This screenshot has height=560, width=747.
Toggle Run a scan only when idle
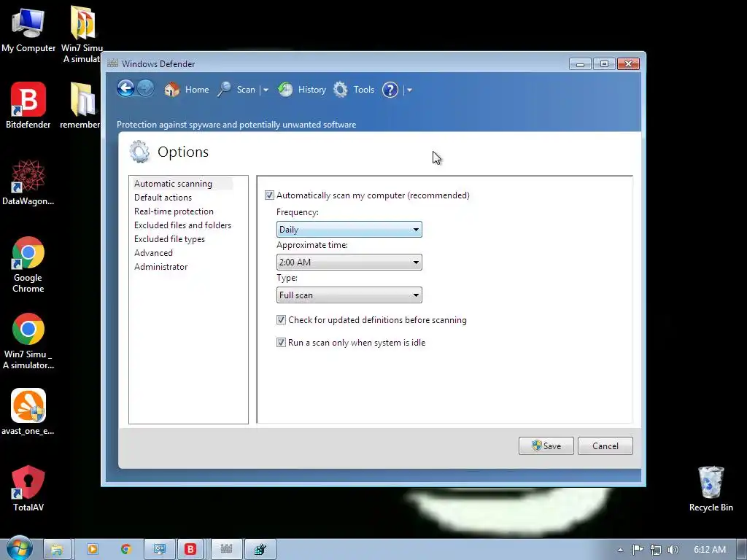[x=281, y=343]
